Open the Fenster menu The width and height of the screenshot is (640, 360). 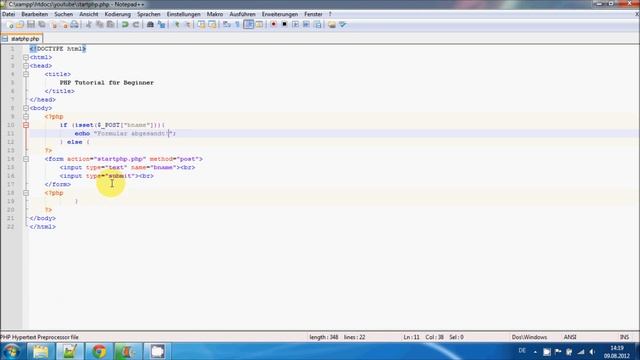[313, 14]
